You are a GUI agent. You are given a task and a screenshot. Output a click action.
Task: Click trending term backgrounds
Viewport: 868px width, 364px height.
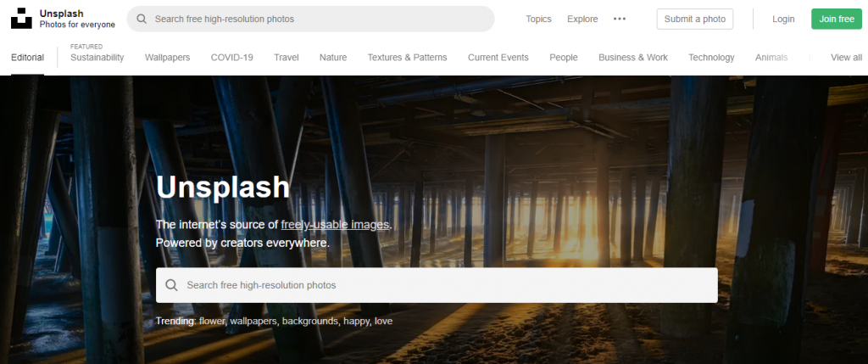(x=311, y=322)
